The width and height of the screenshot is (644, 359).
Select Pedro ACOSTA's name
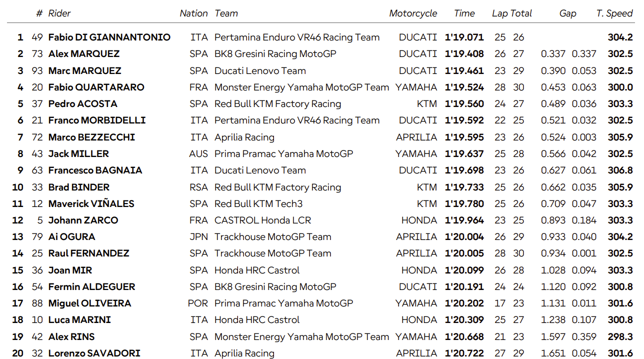82,103
